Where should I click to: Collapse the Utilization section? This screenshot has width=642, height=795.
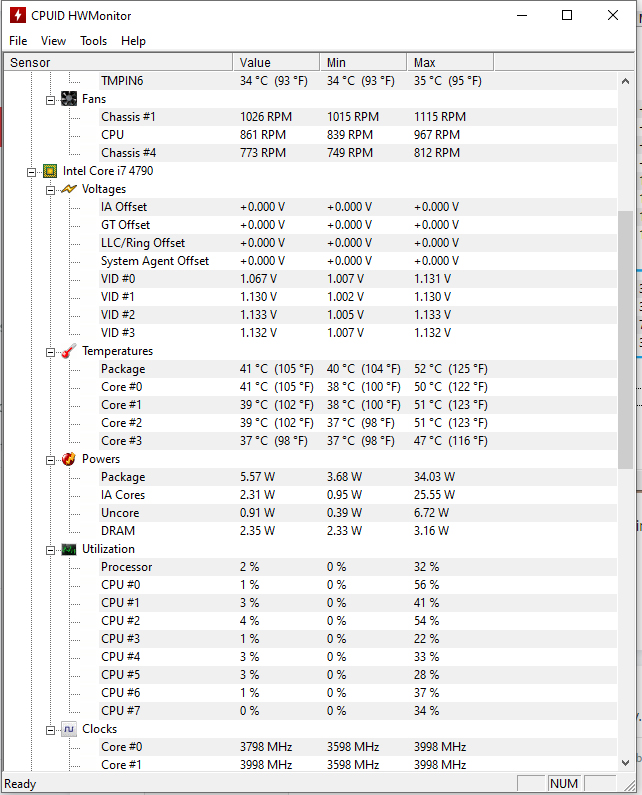coord(50,550)
